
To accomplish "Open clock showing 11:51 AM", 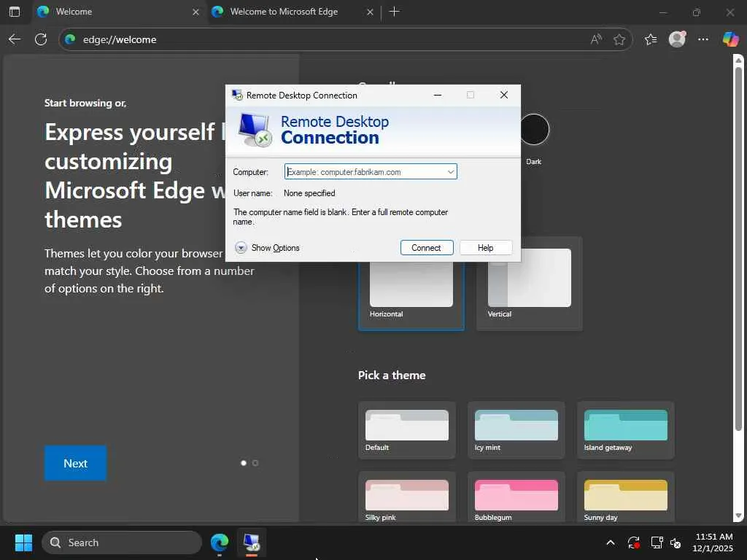I will (713, 542).
